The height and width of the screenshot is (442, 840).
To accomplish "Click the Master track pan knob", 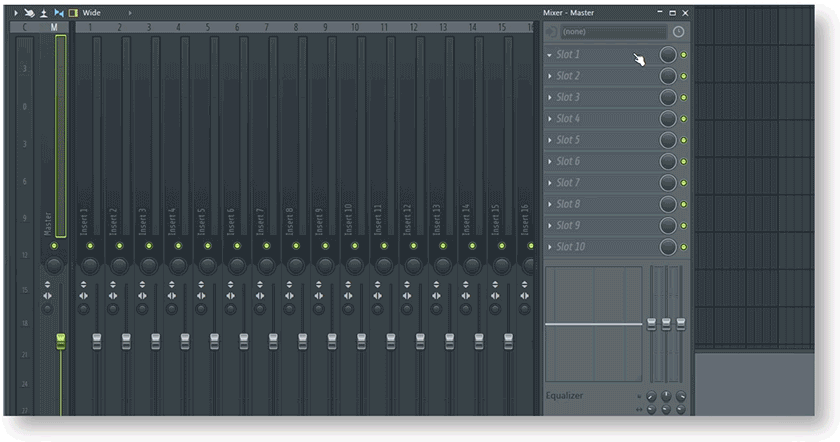I will click(x=54, y=265).
